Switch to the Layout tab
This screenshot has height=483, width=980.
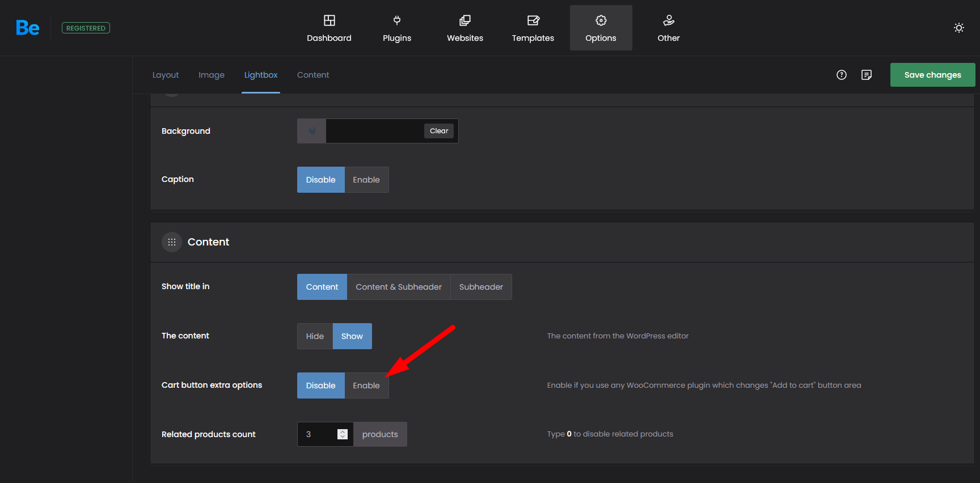tap(166, 75)
